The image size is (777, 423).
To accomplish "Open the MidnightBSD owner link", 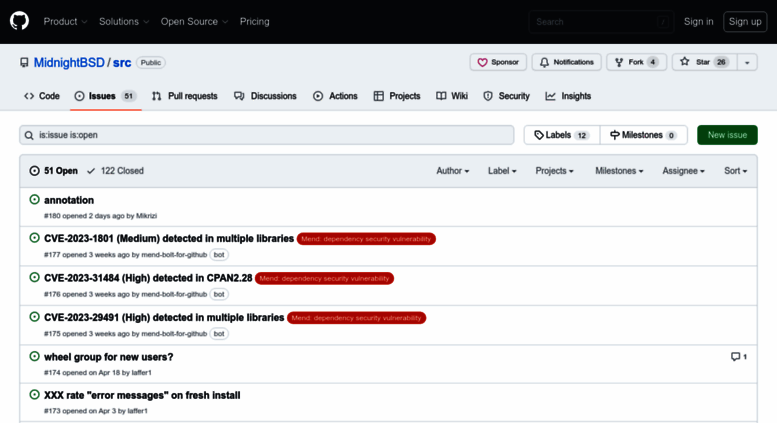I will [69, 62].
